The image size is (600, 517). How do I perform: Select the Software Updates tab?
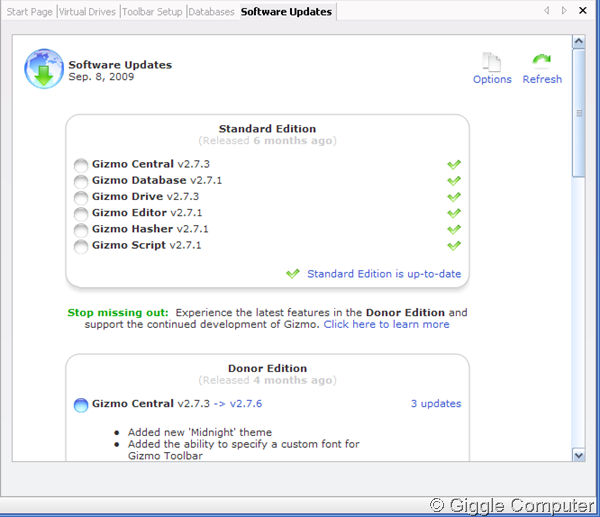coord(286,12)
